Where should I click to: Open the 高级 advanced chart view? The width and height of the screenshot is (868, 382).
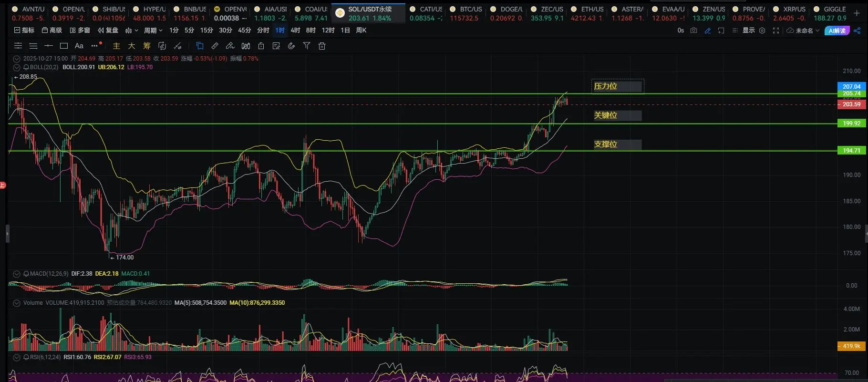tap(52, 30)
